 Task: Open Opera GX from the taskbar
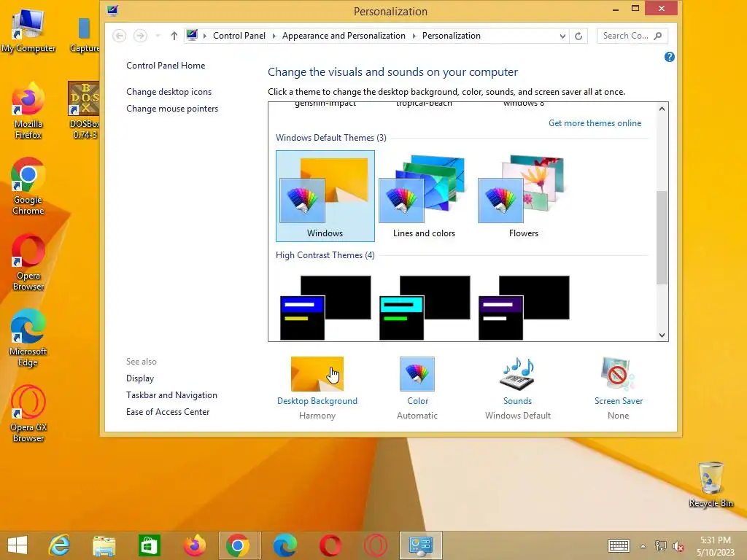coord(376,545)
